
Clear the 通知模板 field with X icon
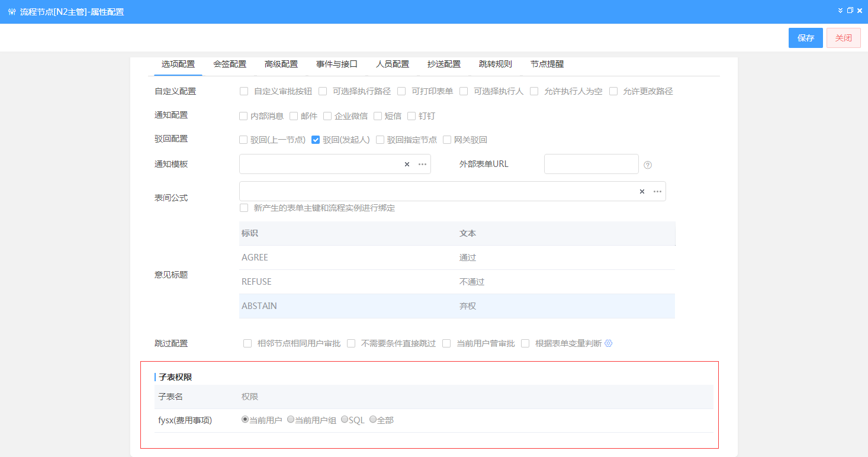pos(407,165)
